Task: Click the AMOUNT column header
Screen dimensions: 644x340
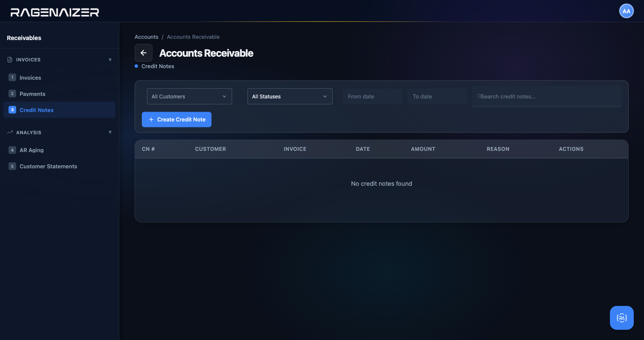Action: click(423, 149)
